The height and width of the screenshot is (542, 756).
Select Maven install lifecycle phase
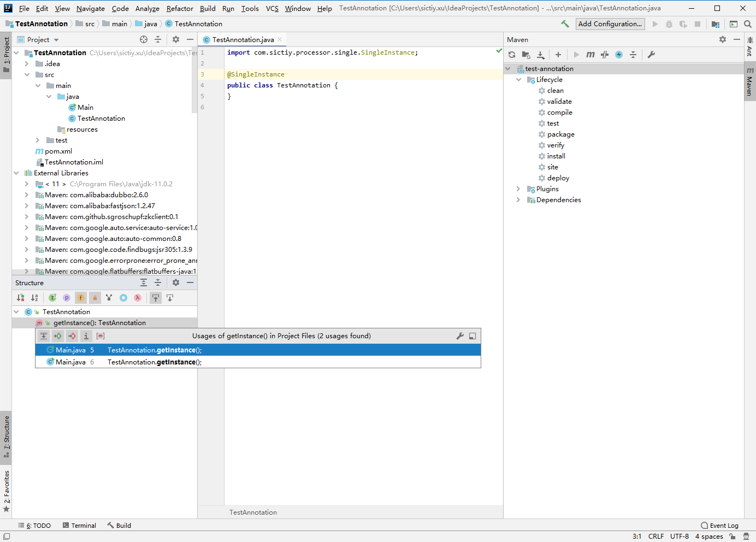556,156
